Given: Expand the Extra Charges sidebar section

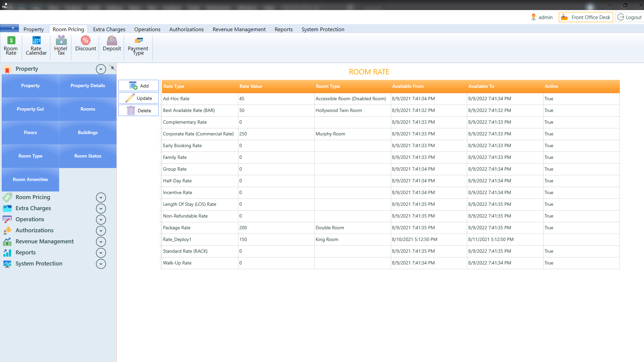Looking at the screenshot, I should tap(101, 208).
